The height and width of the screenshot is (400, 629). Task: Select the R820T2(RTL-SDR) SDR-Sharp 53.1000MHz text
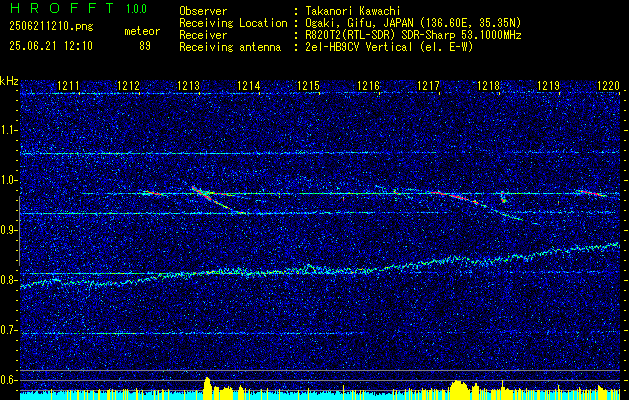click(x=412, y=35)
